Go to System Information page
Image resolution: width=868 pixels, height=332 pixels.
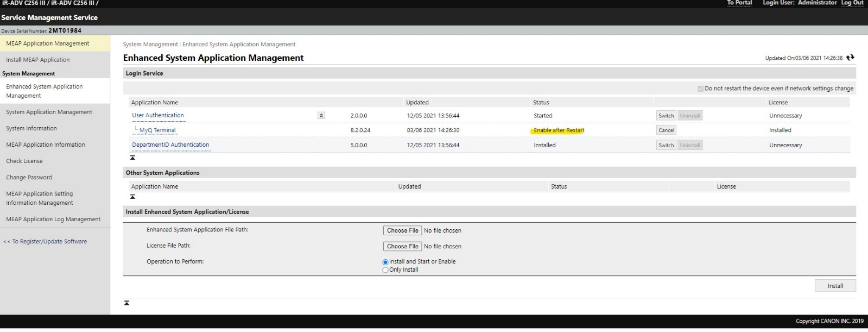coord(31,128)
